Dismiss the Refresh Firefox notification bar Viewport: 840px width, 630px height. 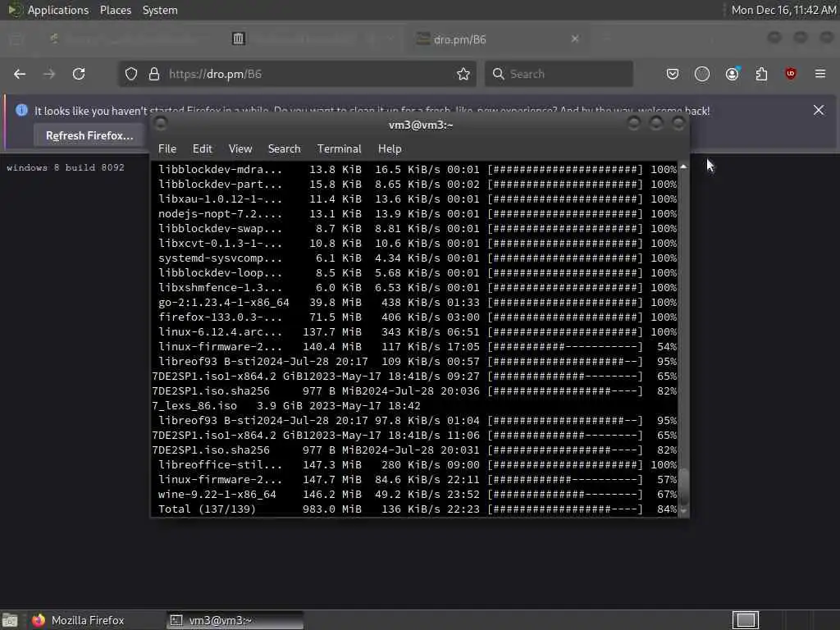tap(819, 110)
